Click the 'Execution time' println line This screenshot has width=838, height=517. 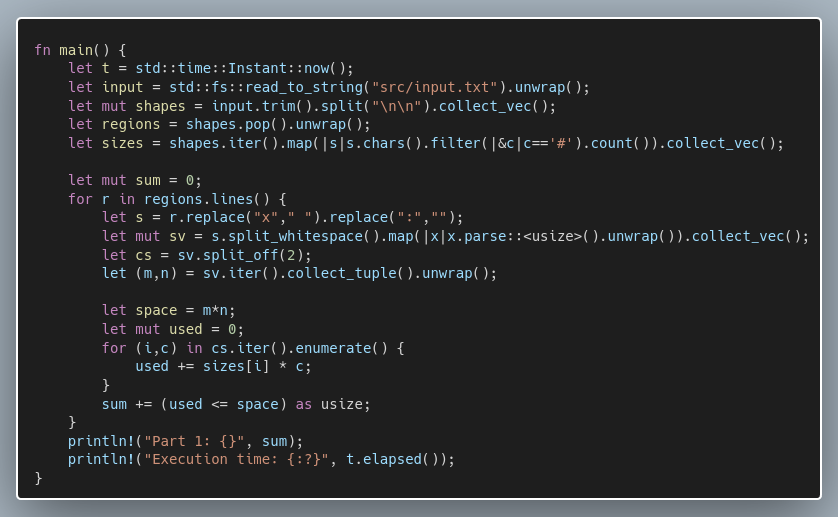click(x=261, y=459)
